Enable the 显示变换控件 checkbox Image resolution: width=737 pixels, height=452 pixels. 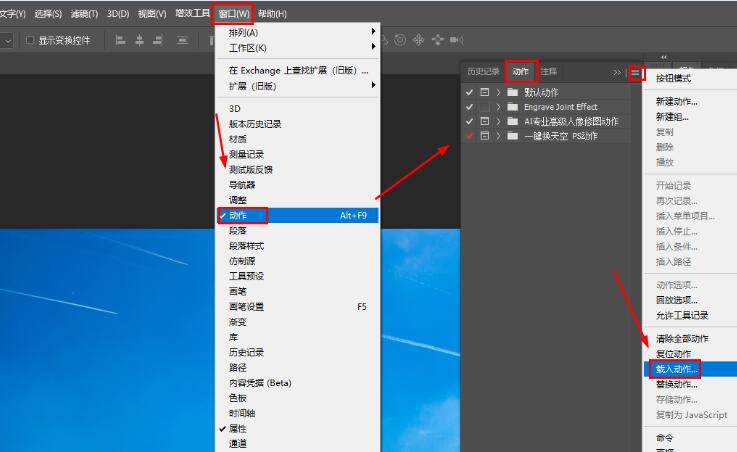coord(30,40)
